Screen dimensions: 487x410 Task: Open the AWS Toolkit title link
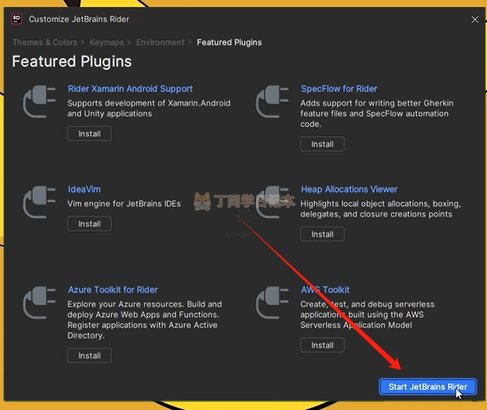[x=325, y=290]
